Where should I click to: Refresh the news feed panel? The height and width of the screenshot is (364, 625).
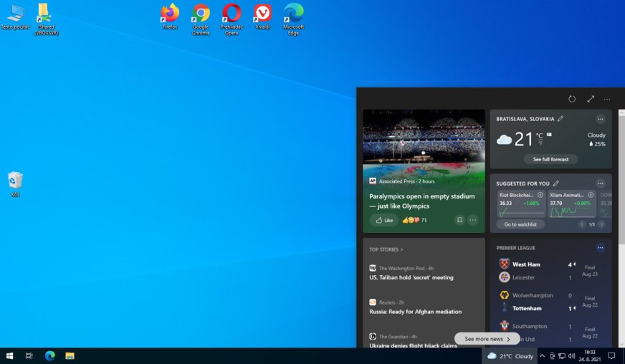point(572,99)
